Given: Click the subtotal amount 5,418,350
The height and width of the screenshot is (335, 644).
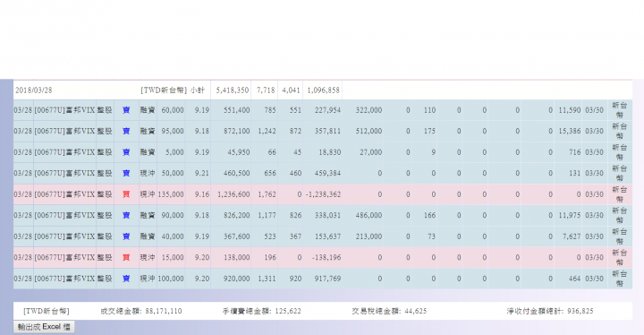Looking at the screenshot, I should pos(233,90).
